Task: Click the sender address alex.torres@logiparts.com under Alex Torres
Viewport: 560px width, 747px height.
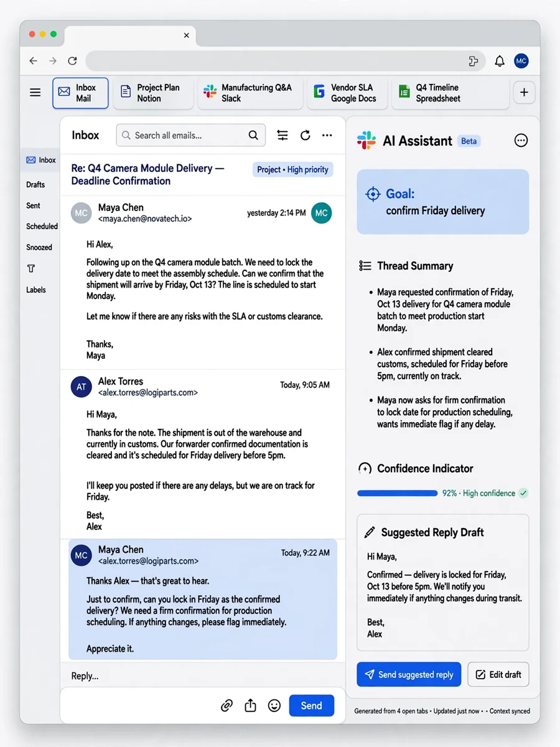Action: click(148, 393)
